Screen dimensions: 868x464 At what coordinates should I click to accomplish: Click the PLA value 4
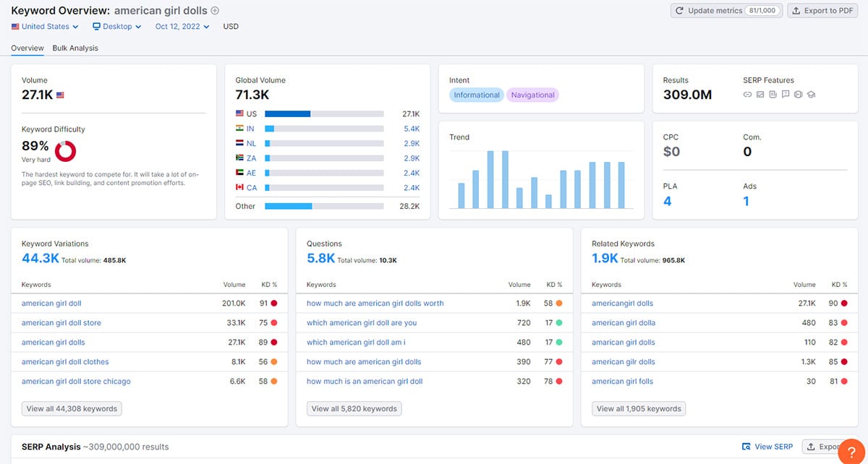pos(668,202)
